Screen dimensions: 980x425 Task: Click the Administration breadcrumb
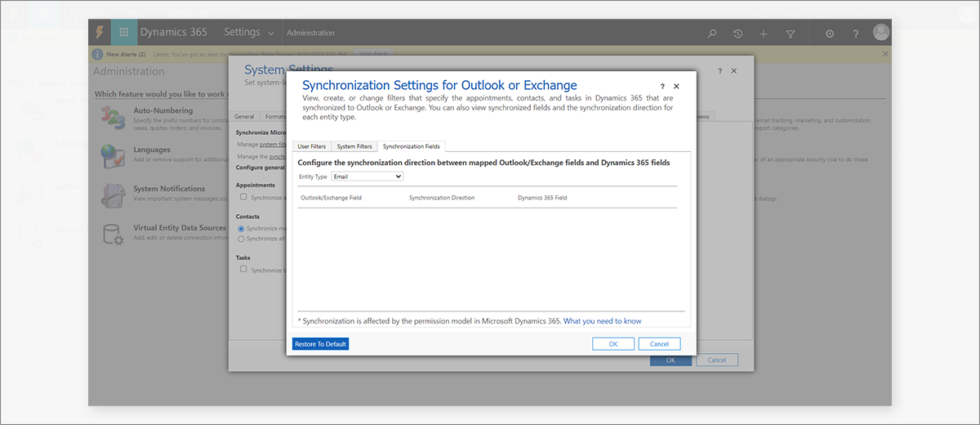pyautogui.click(x=310, y=34)
